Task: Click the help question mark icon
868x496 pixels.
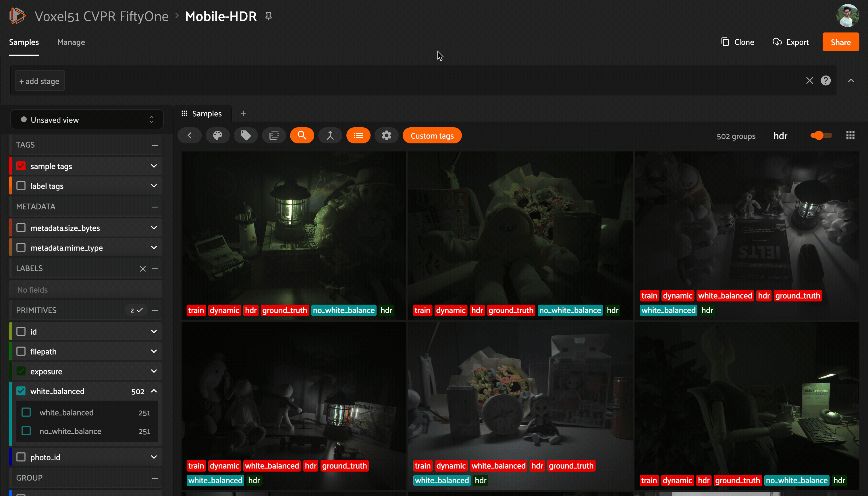Action: [825, 81]
